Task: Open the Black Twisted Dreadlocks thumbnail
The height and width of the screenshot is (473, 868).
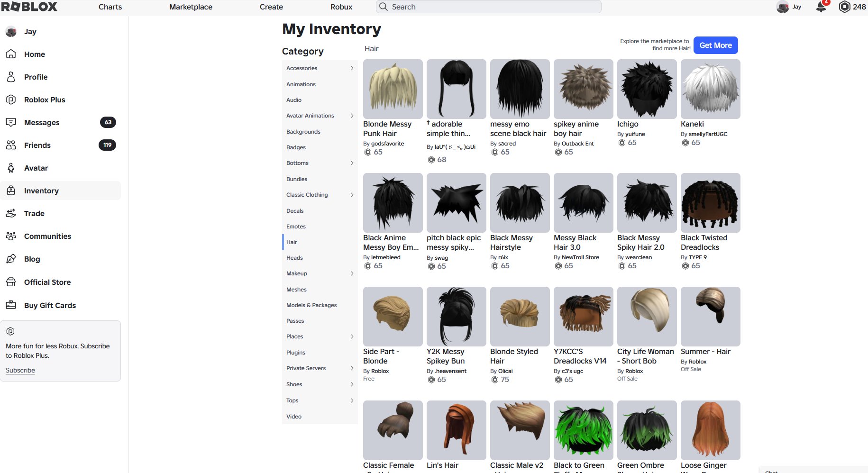Action: tap(711, 203)
